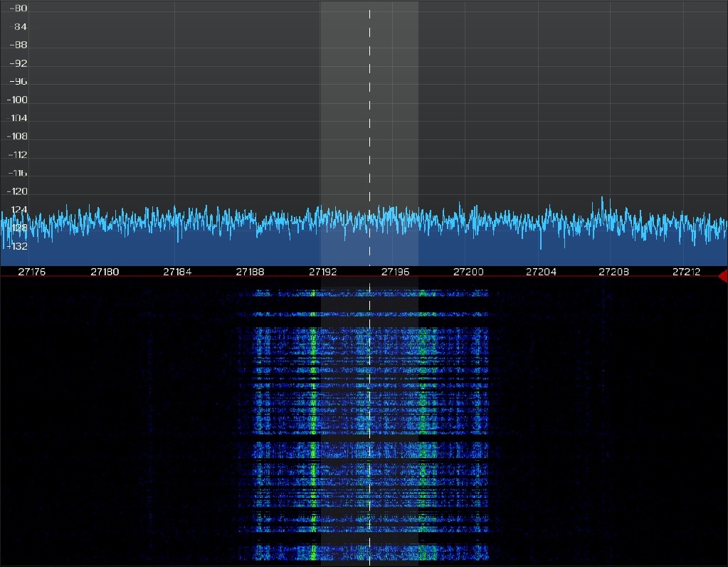Tune to the 27188 frequency label
The width and height of the screenshot is (728, 567).
[250, 272]
